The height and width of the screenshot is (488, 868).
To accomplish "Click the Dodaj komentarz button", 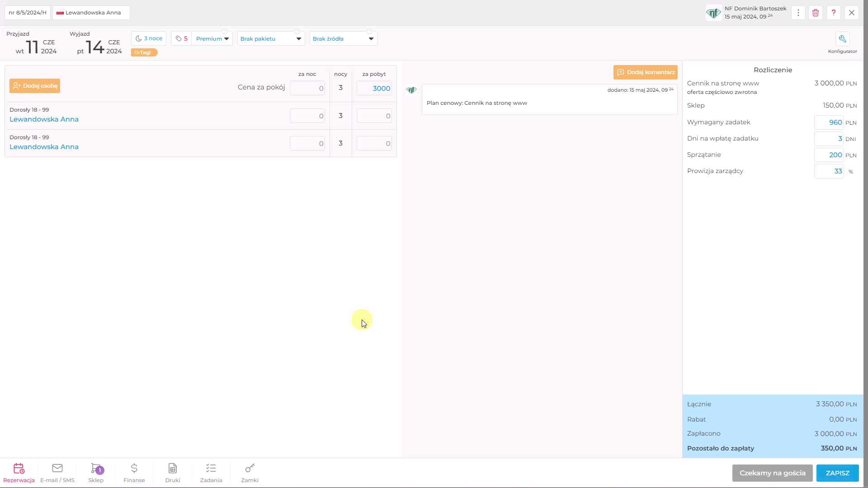I will tap(645, 72).
